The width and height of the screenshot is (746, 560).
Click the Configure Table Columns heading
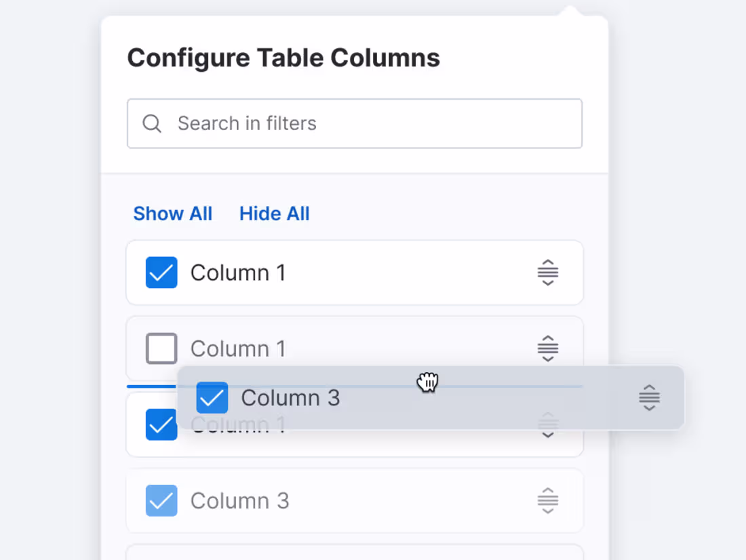point(283,58)
